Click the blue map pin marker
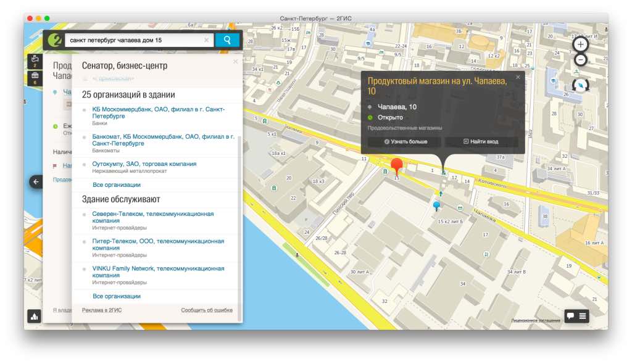Viewport: 632px width, 364px height. [x=436, y=206]
